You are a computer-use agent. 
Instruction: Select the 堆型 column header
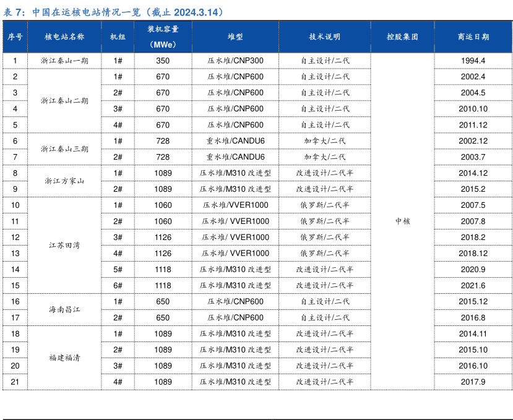[x=235, y=37]
